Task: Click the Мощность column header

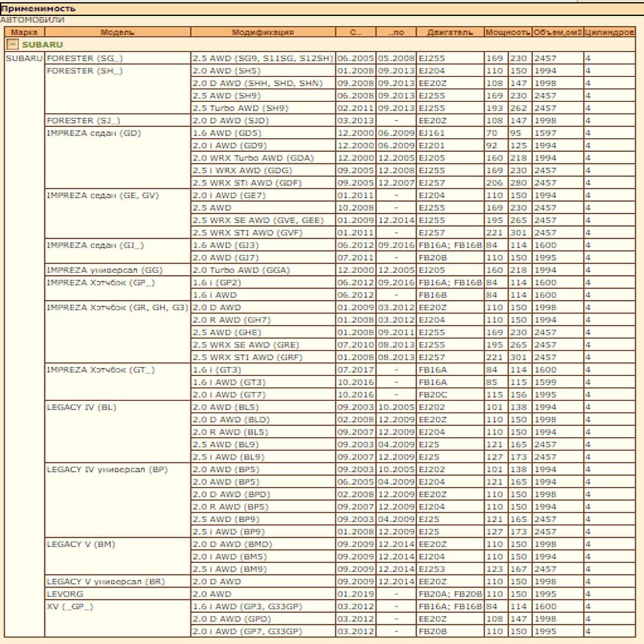Action: point(508,32)
